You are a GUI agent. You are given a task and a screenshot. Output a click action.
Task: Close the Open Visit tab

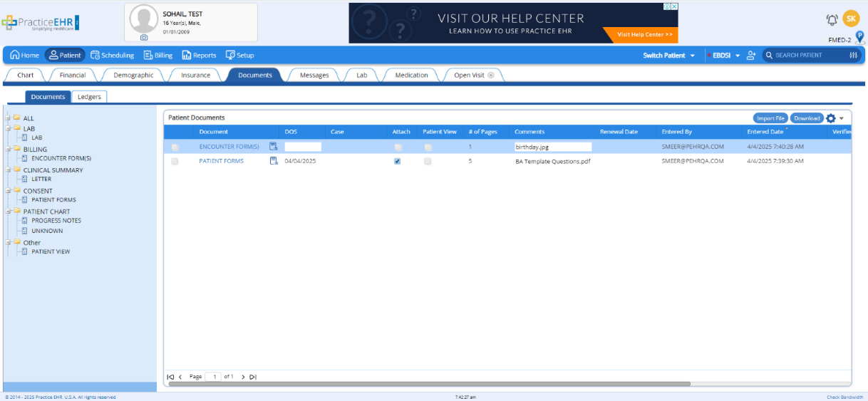tap(490, 75)
